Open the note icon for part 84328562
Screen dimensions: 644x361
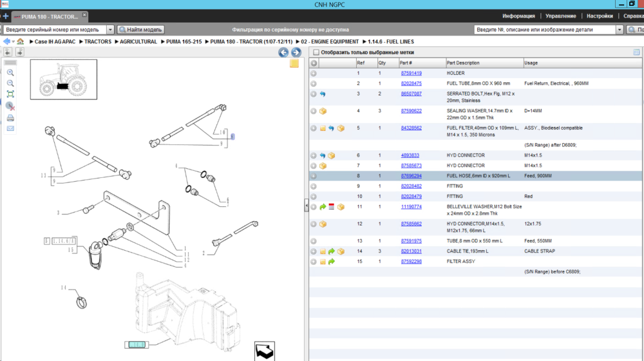pos(323,128)
